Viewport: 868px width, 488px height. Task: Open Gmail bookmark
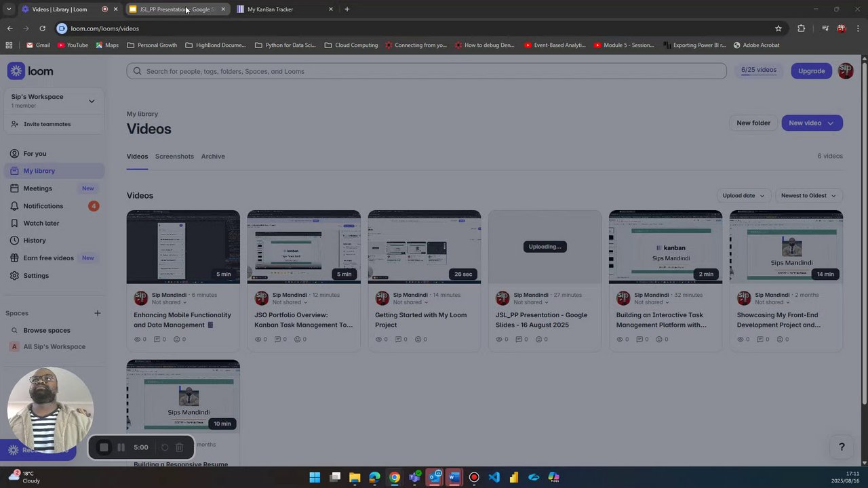tap(38, 45)
